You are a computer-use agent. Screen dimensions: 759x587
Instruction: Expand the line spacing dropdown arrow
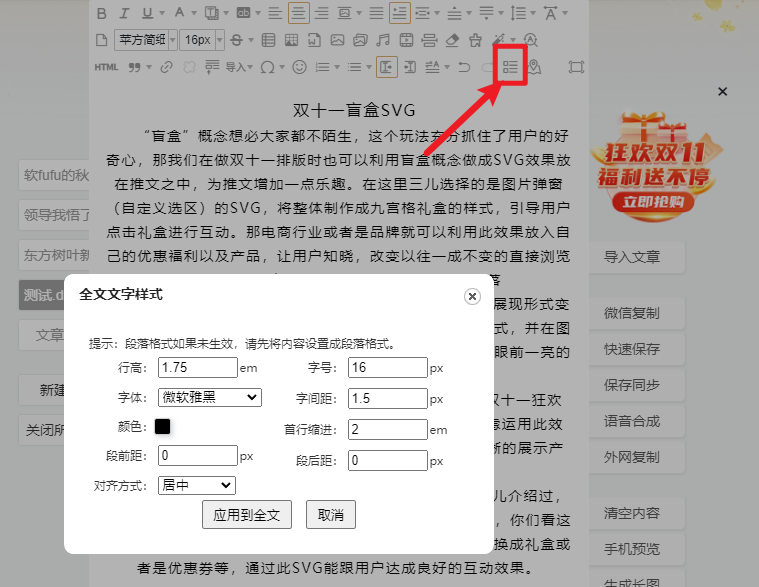[x=533, y=14]
